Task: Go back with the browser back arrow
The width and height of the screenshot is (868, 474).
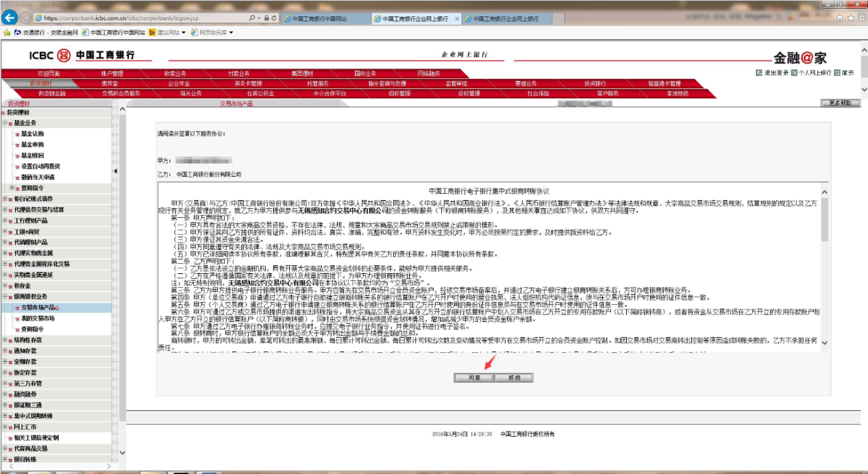Action: (10, 17)
